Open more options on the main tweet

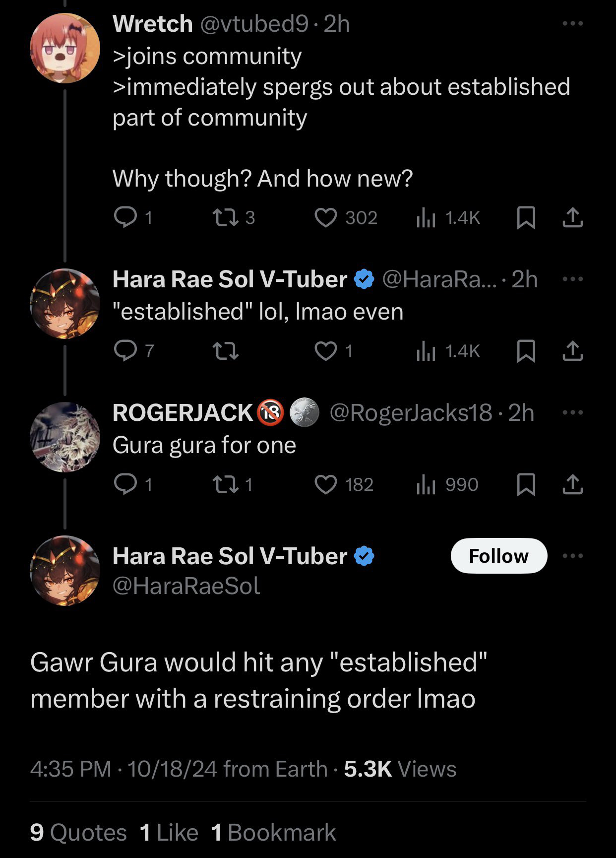[x=572, y=556]
